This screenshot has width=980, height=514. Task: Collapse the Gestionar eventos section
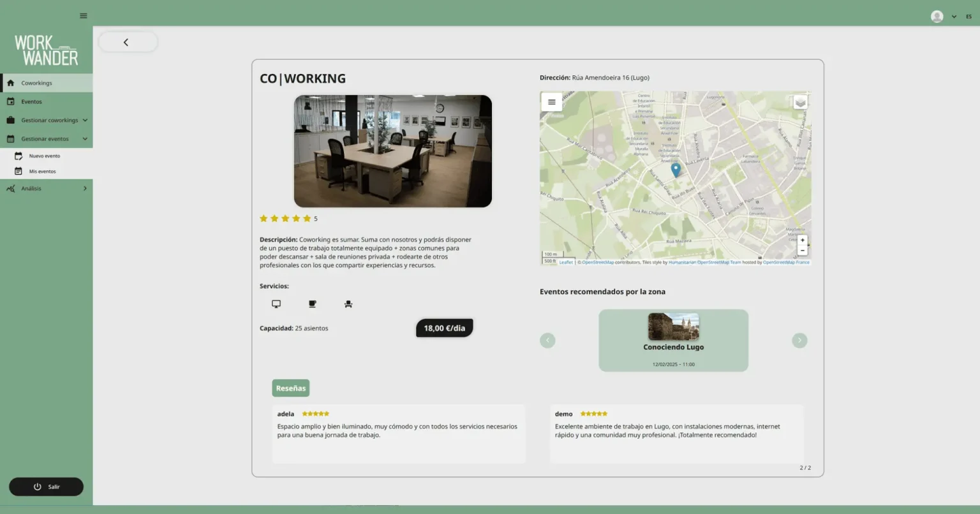pyautogui.click(x=84, y=138)
